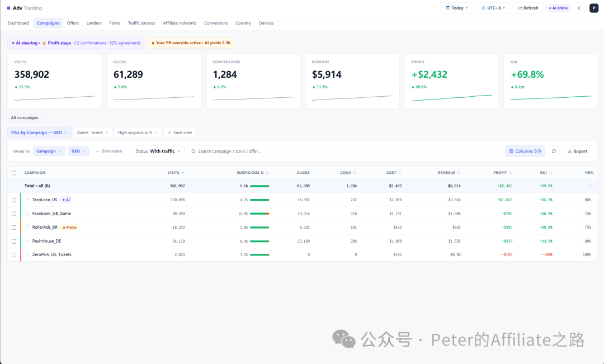604x364 pixels.
Task: Check the RollerAds_BR row checkbox
Action: coord(14,228)
